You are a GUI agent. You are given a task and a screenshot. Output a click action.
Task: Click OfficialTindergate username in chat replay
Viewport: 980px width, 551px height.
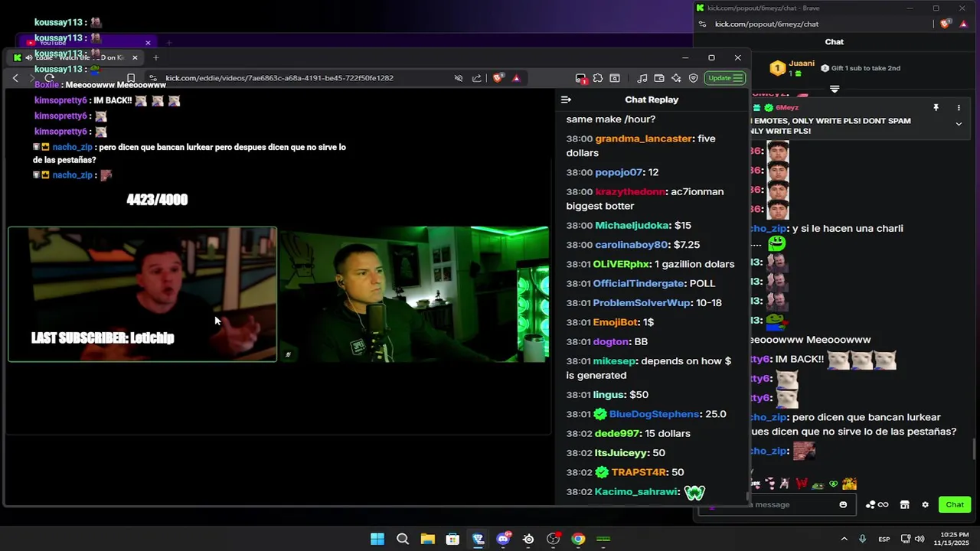click(639, 283)
